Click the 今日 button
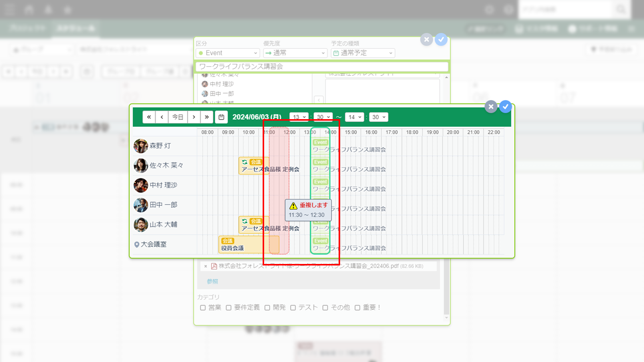This screenshot has width=644, height=362. coord(178,117)
